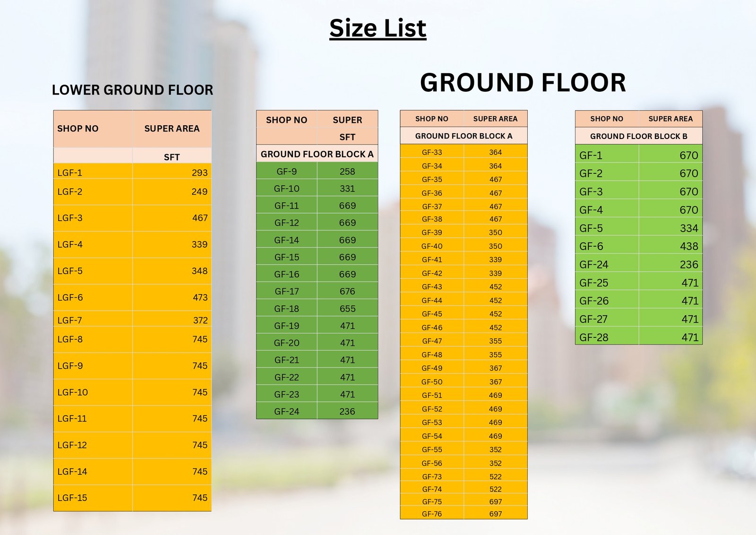Click the 676 area value

[347, 292]
